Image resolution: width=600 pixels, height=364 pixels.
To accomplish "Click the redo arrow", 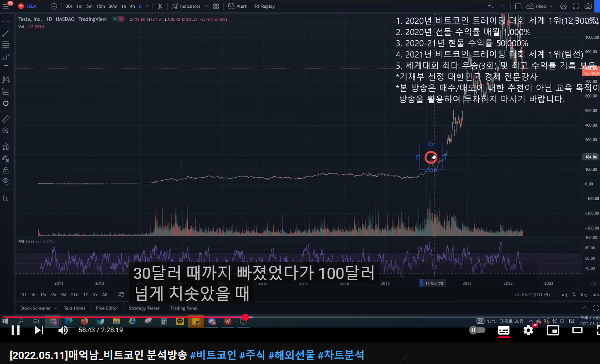I will (x=503, y=6).
